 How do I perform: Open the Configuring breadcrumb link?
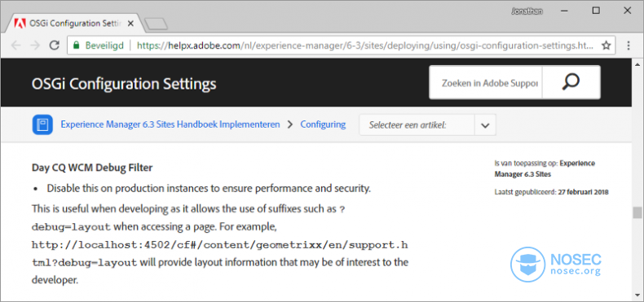324,125
